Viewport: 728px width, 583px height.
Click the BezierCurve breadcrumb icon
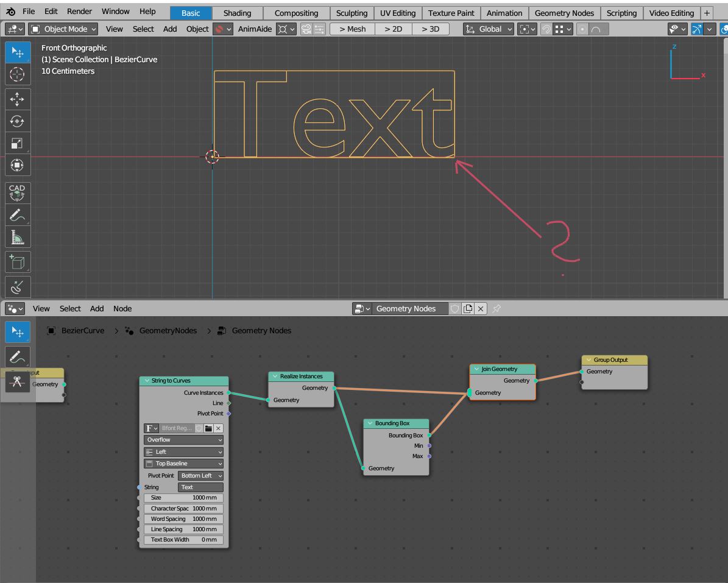tap(52, 331)
